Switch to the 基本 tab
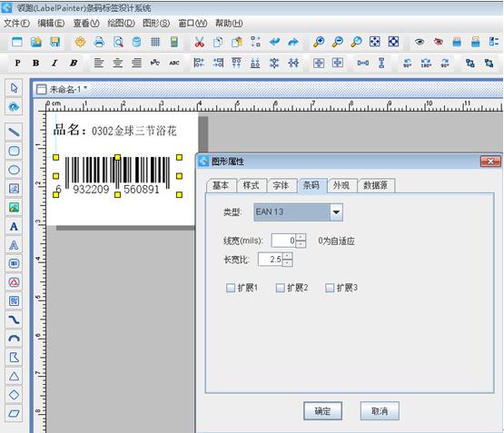Screen dimensions: 504x433 221,185
